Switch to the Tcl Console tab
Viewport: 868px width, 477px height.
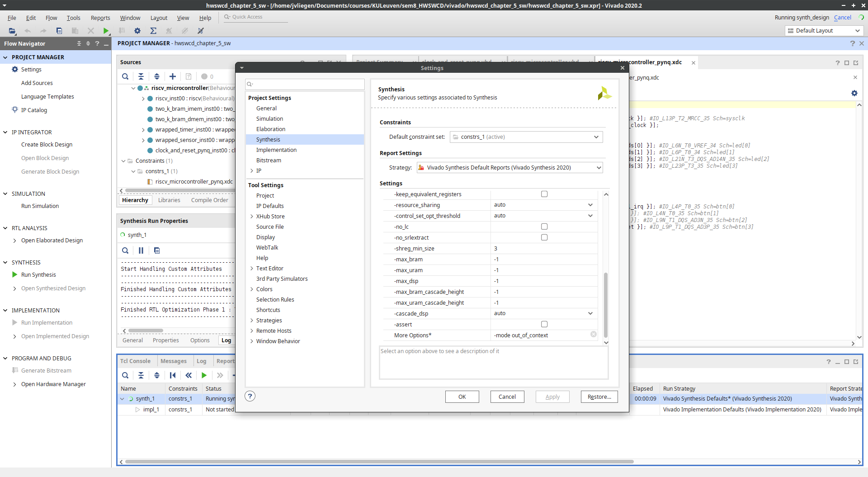(x=135, y=361)
